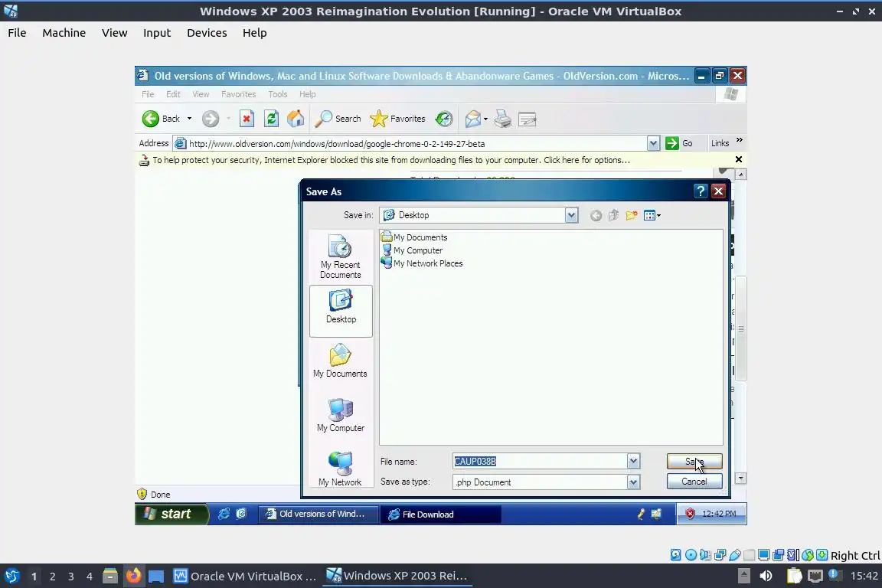Click the Cancel button in Save As
Image resolution: width=882 pixels, height=588 pixels.
click(x=694, y=482)
